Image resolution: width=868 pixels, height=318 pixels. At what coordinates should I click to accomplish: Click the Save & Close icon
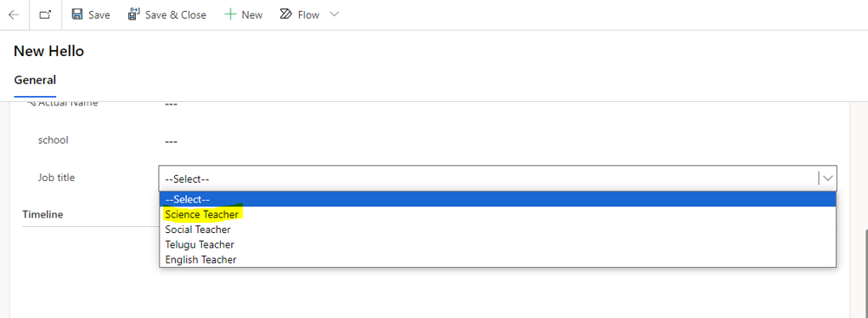133,14
